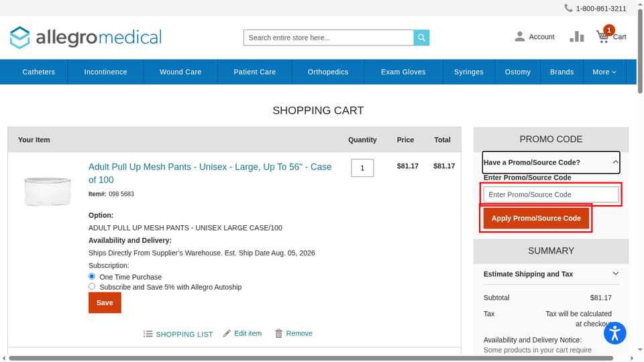Open the shopping cart icon
Viewport: 644px width, 362px height.
[602, 36]
